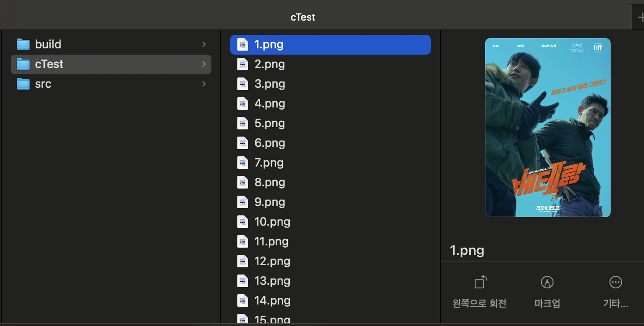This screenshot has width=644, height=326.
Task: Select the file named 4.png
Action: click(x=270, y=104)
